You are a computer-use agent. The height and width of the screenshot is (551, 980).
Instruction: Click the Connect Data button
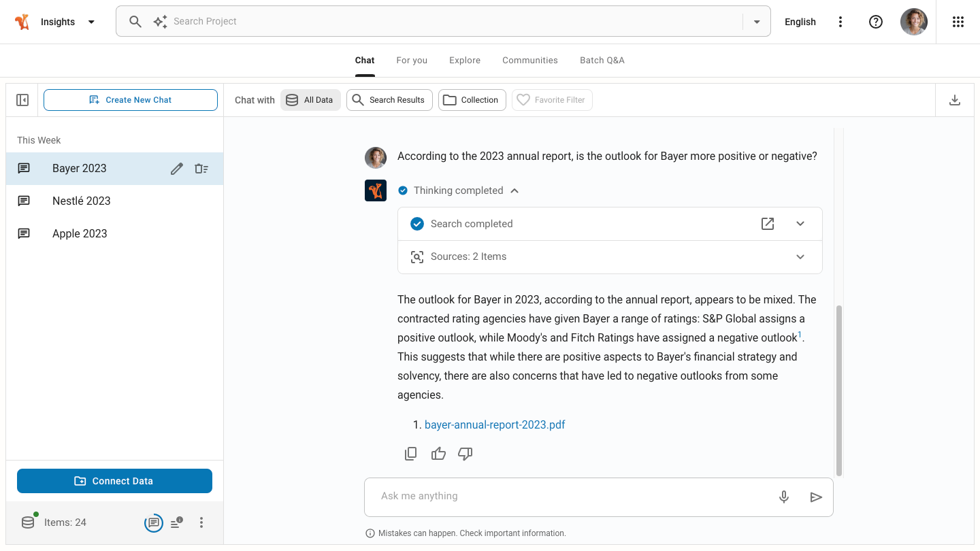114,481
